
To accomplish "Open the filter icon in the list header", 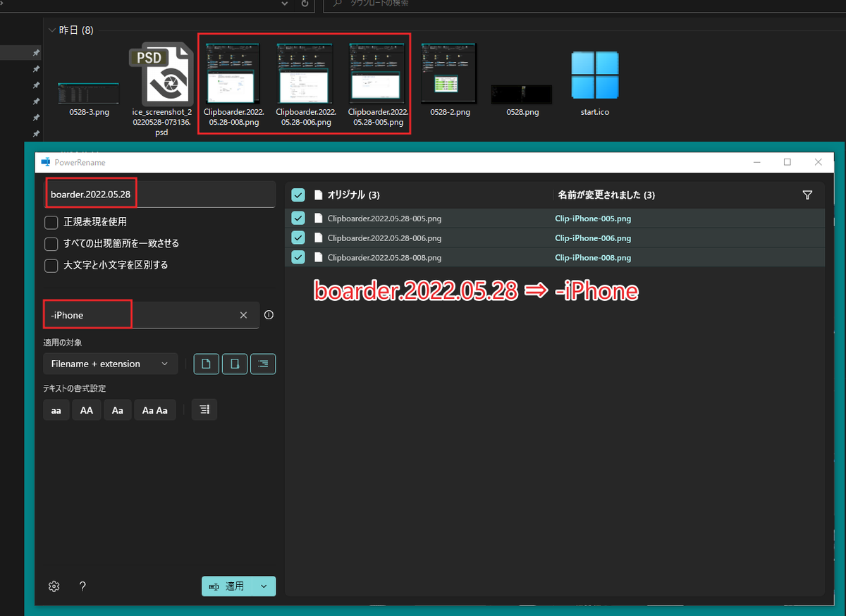I will pyautogui.click(x=808, y=195).
